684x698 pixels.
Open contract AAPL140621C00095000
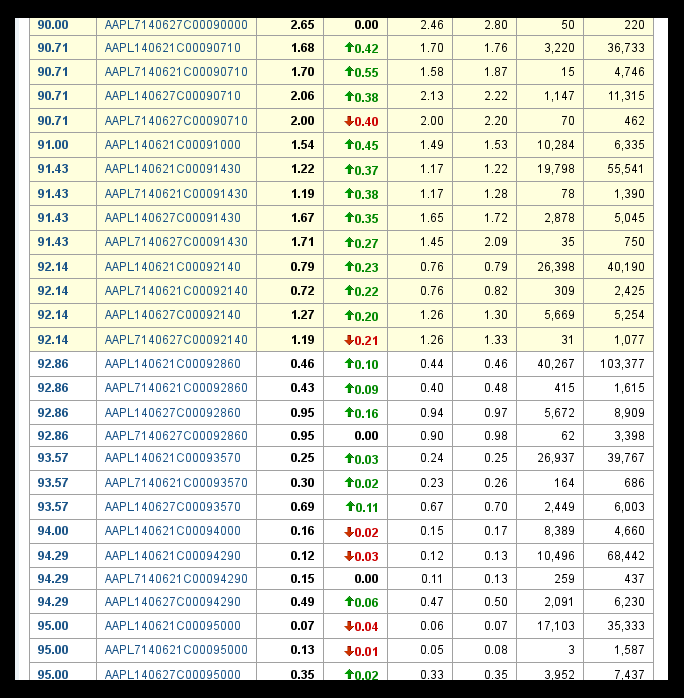coord(173,625)
